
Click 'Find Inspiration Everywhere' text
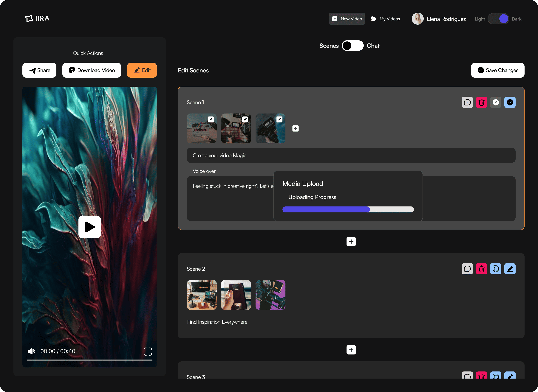coord(217,322)
